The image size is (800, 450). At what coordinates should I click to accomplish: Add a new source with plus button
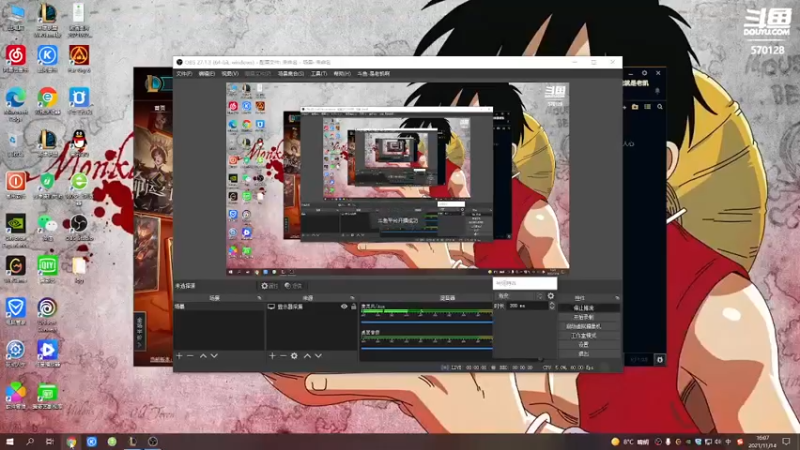(272, 356)
